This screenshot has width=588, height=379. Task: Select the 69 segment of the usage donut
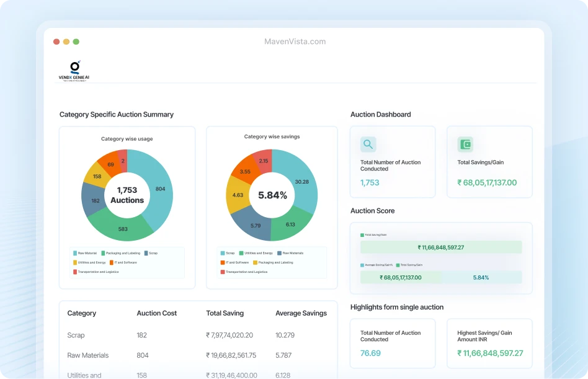[x=110, y=164]
